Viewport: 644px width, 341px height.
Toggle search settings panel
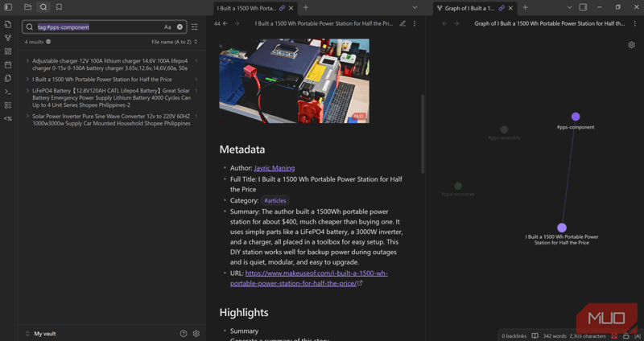click(x=195, y=27)
